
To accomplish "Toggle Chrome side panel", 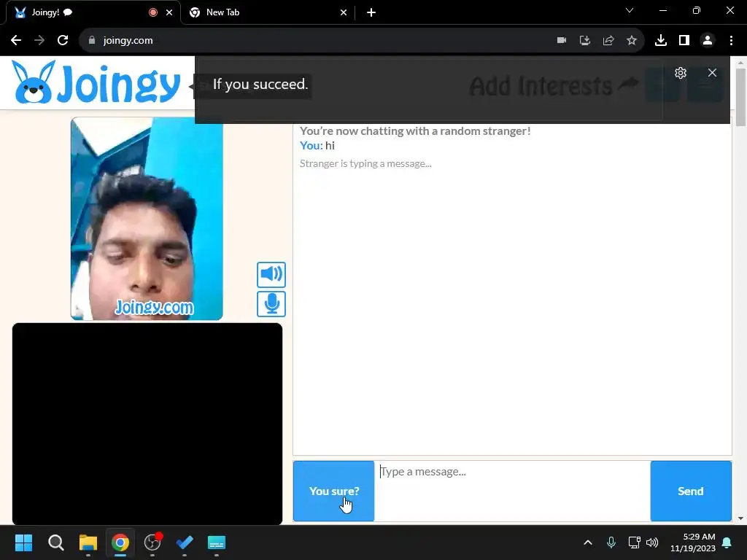I will [x=684, y=40].
